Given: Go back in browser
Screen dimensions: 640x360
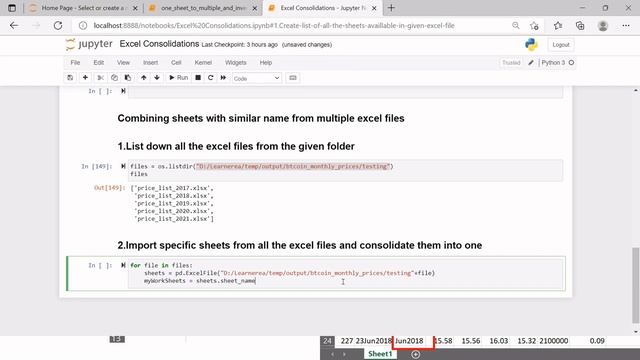Looking at the screenshot, I should tap(14, 25).
